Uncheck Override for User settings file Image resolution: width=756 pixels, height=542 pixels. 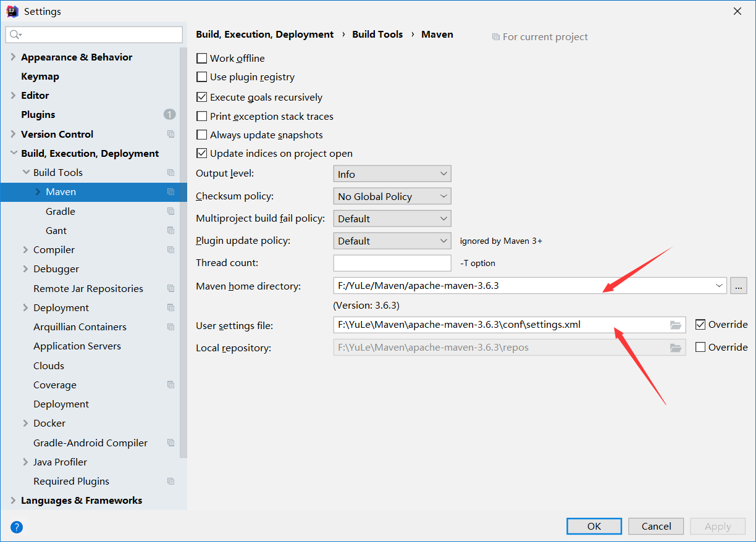coord(700,324)
